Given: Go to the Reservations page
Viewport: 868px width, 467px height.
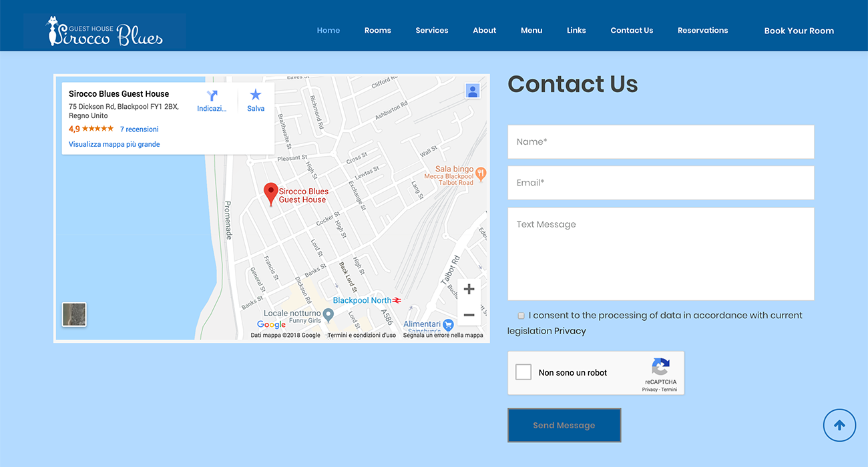Looking at the screenshot, I should pyautogui.click(x=702, y=31).
